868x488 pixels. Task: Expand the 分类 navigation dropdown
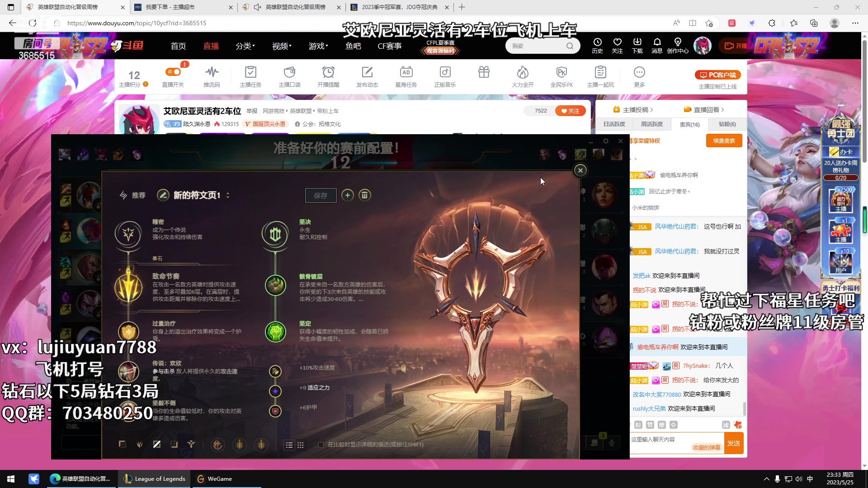pos(245,46)
